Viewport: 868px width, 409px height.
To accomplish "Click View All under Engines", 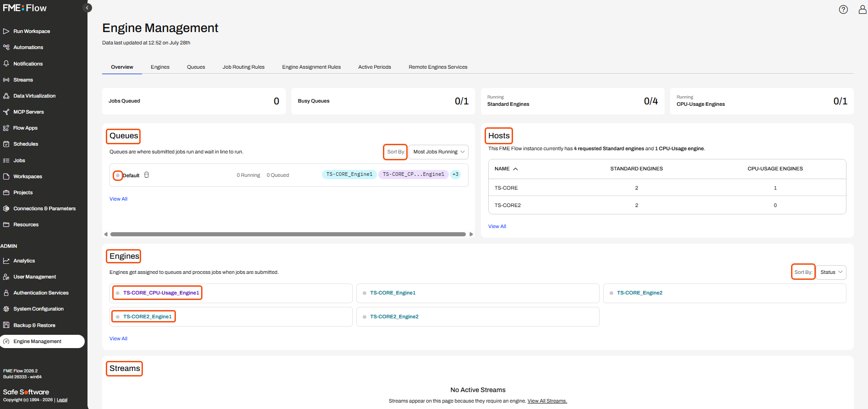I will (x=118, y=338).
